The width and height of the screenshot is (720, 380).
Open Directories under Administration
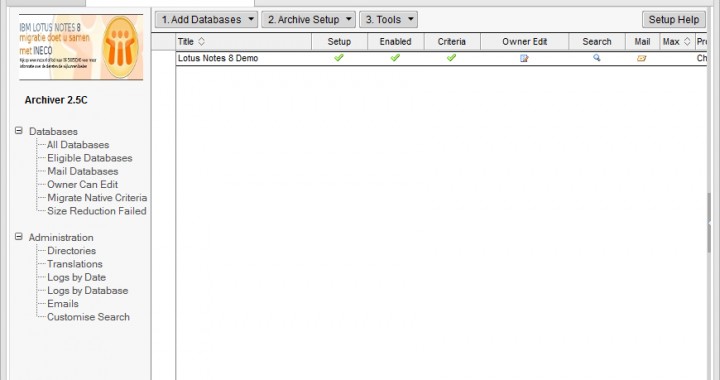coord(72,251)
